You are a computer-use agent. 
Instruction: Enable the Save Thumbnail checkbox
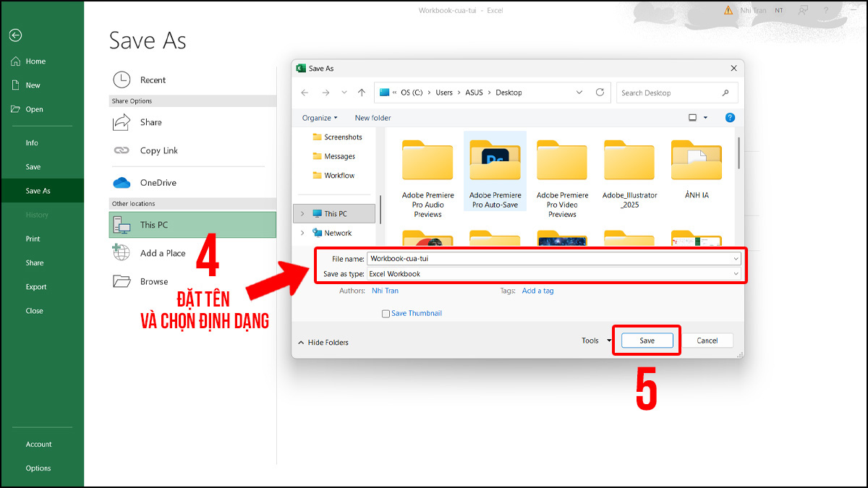point(386,314)
